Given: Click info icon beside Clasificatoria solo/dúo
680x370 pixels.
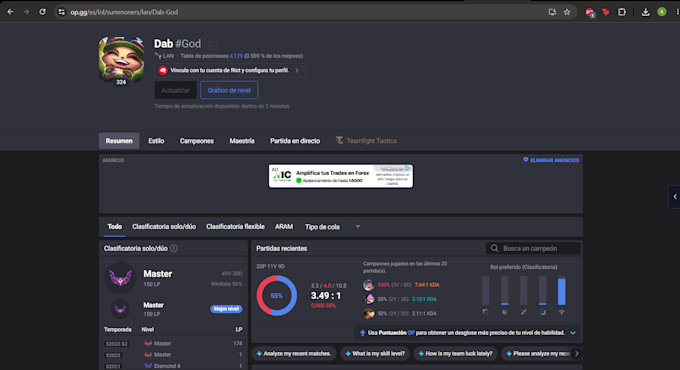Looking at the screenshot, I should click(x=173, y=249).
